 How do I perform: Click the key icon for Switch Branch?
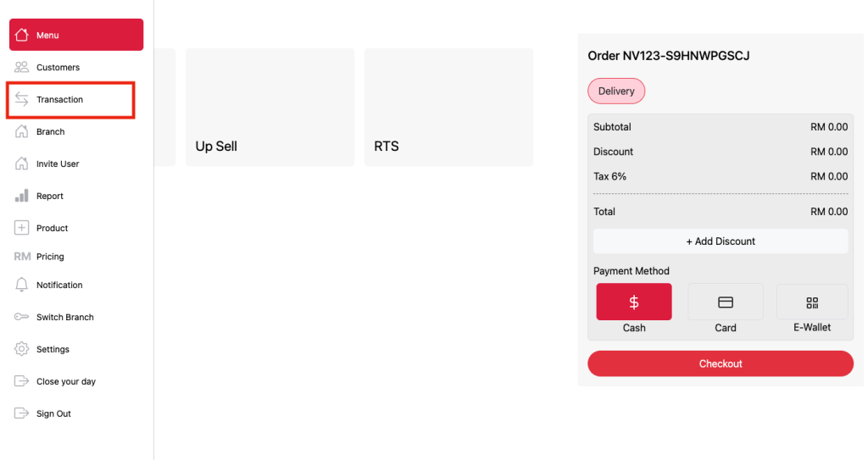(21, 317)
